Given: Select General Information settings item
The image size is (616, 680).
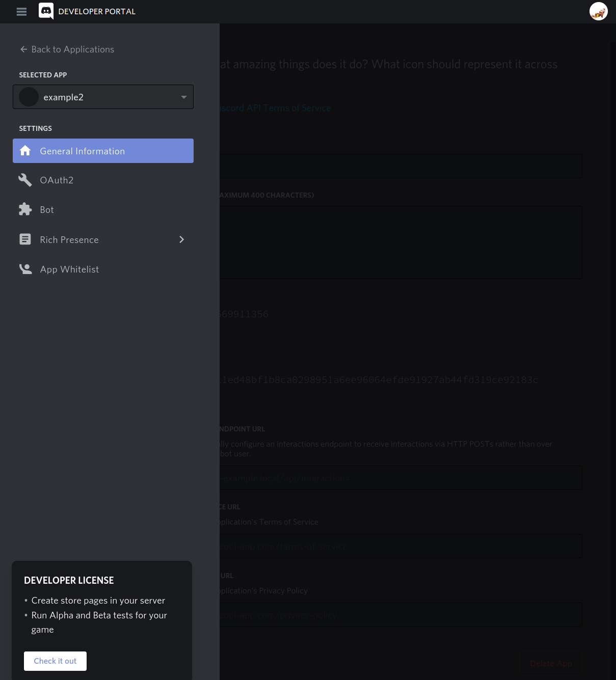Looking at the screenshot, I should [103, 151].
